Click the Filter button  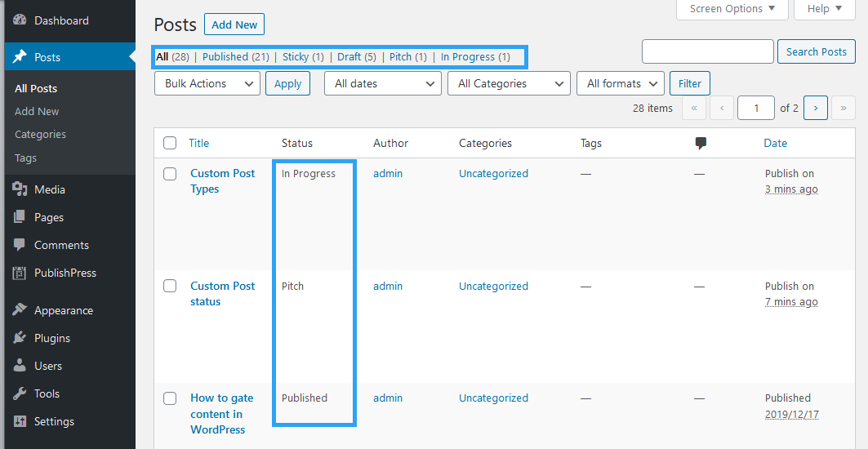click(x=690, y=83)
